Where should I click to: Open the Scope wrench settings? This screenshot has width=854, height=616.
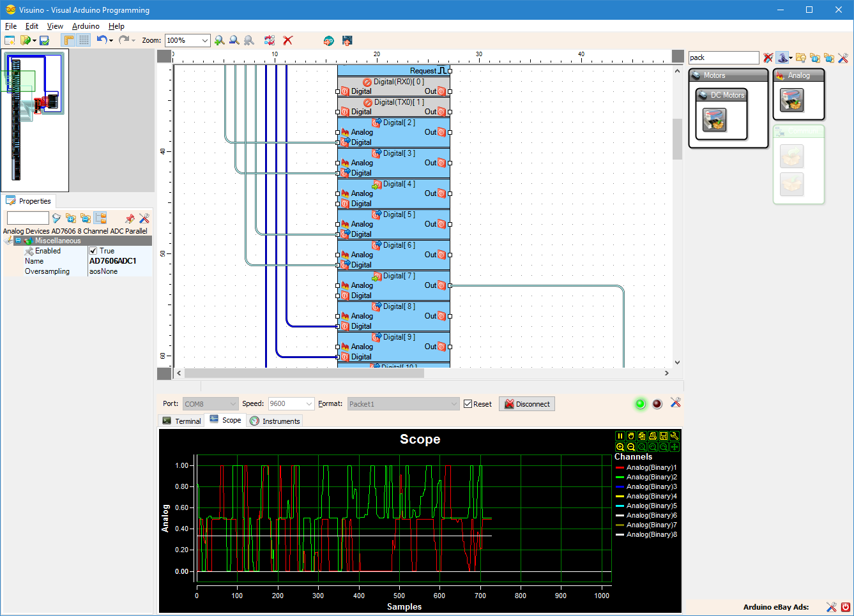675,436
